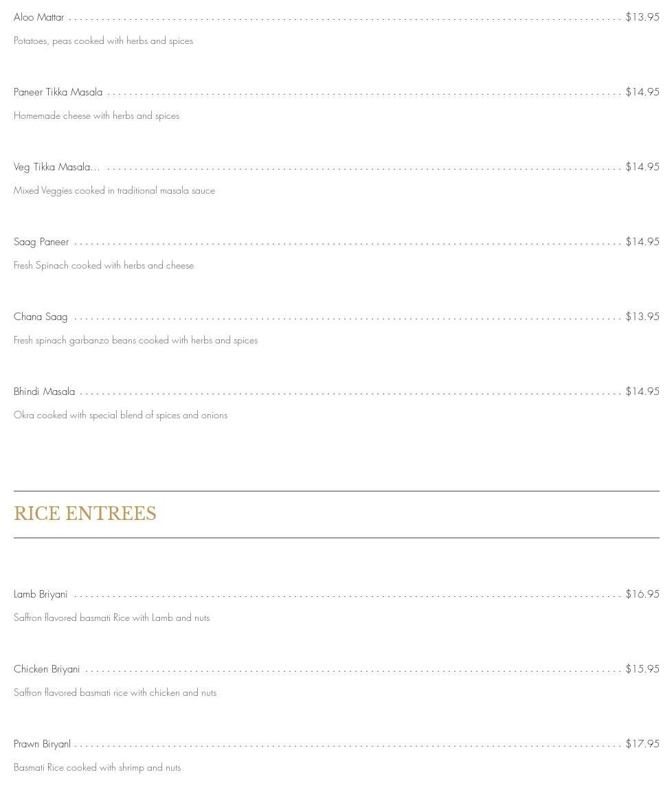Viewport: 672px width, 792px height.
Task: Select the $17.95 Prawn Biryani price
Action: pos(642,744)
